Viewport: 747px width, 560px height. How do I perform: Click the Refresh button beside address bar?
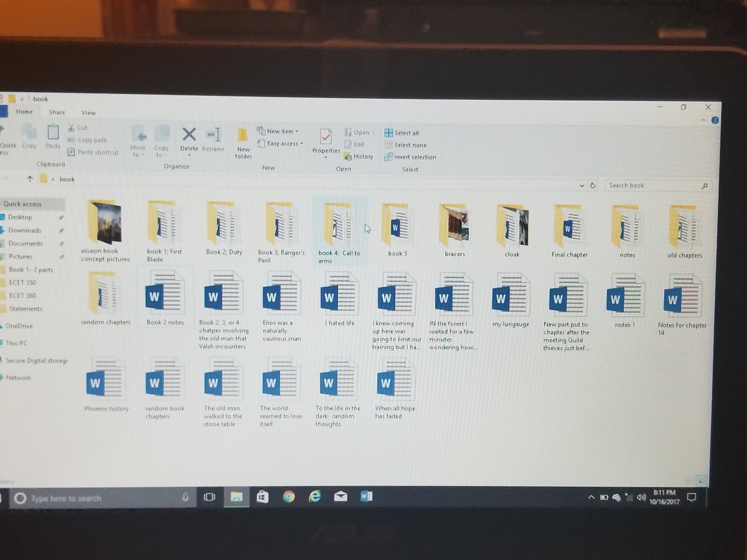click(x=593, y=185)
